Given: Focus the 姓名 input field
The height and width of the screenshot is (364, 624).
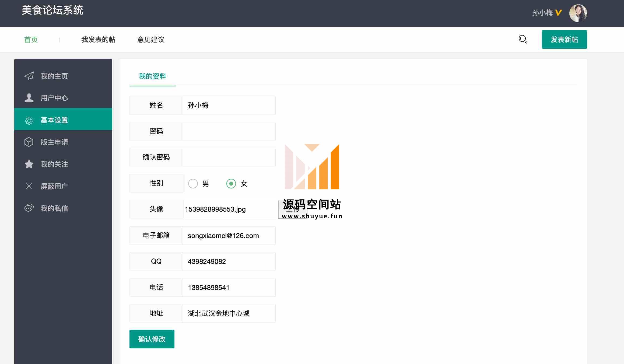Looking at the screenshot, I should [x=229, y=105].
